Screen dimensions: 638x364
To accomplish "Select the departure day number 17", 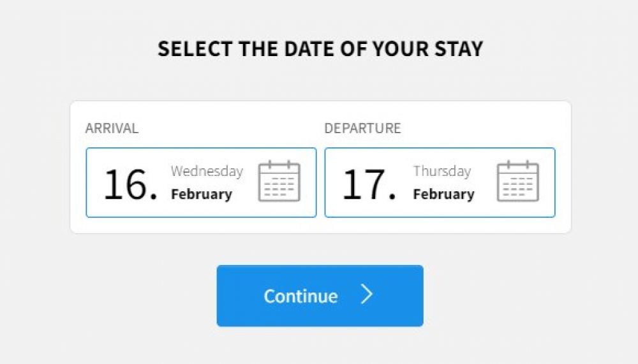I will pyautogui.click(x=362, y=184).
